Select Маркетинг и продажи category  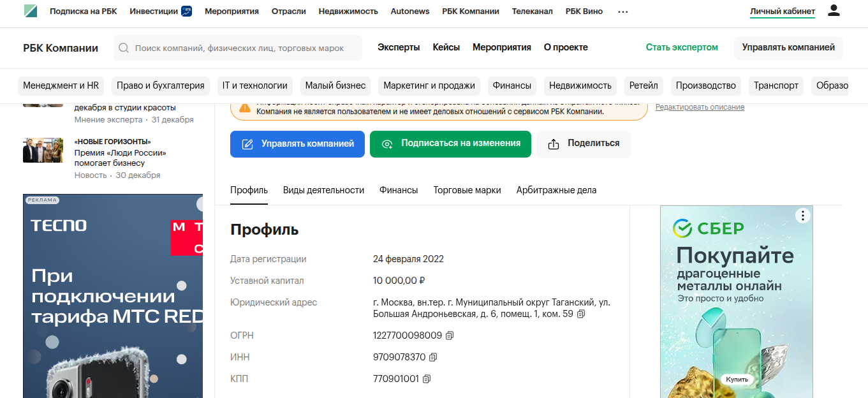click(429, 85)
